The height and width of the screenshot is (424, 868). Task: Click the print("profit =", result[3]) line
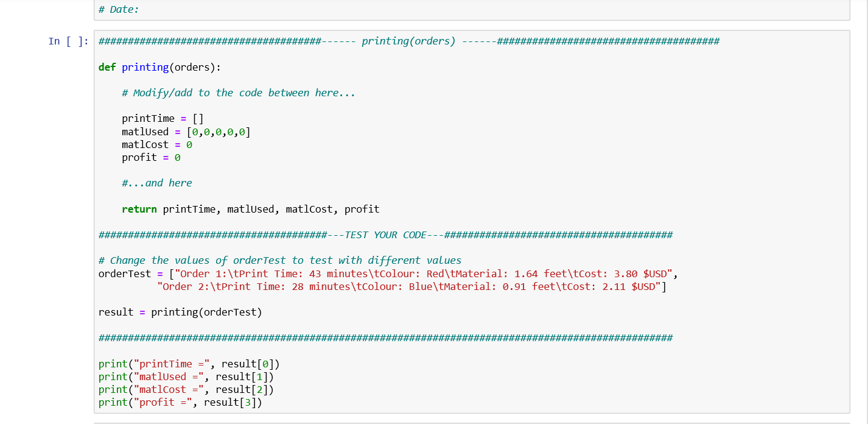pyautogui.click(x=180, y=403)
